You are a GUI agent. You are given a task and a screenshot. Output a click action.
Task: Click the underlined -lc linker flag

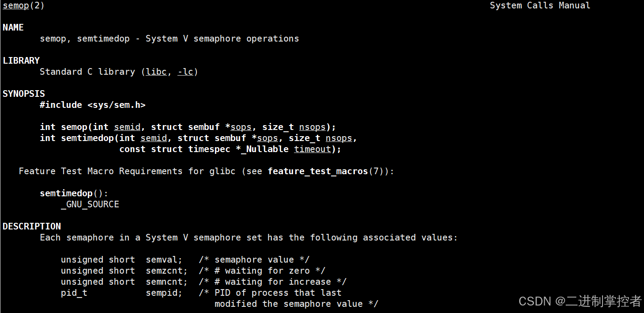[185, 72]
